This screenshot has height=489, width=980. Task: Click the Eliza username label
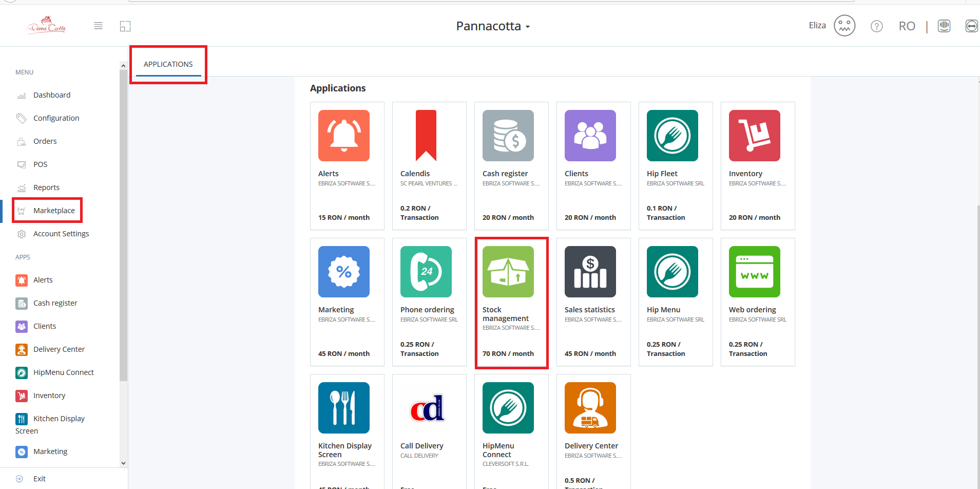[817, 25]
